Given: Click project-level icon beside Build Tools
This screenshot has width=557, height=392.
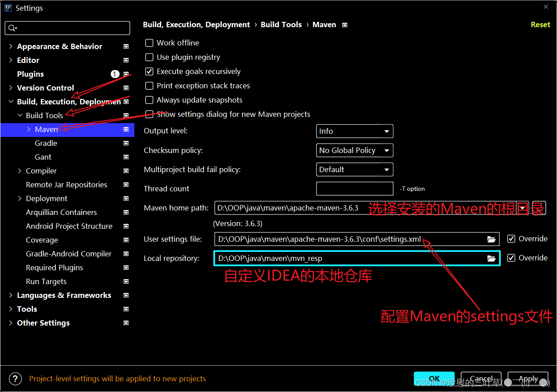Looking at the screenshot, I should (x=126, y=116).
